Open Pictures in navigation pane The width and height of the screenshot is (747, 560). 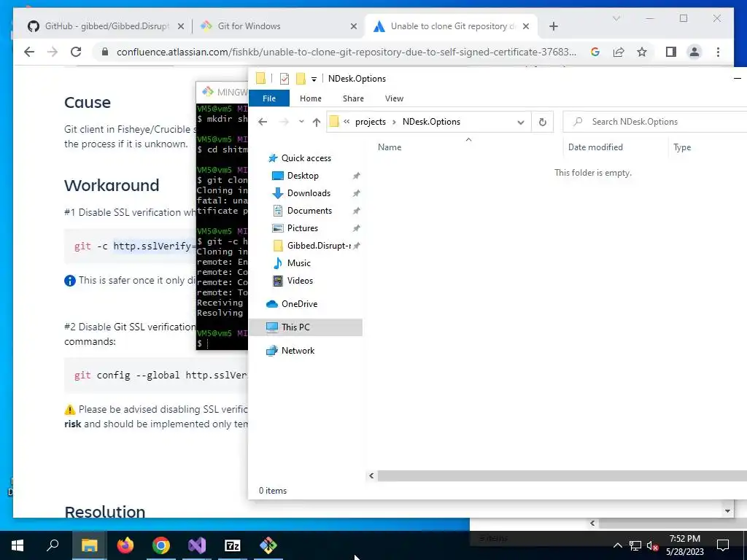302,228
